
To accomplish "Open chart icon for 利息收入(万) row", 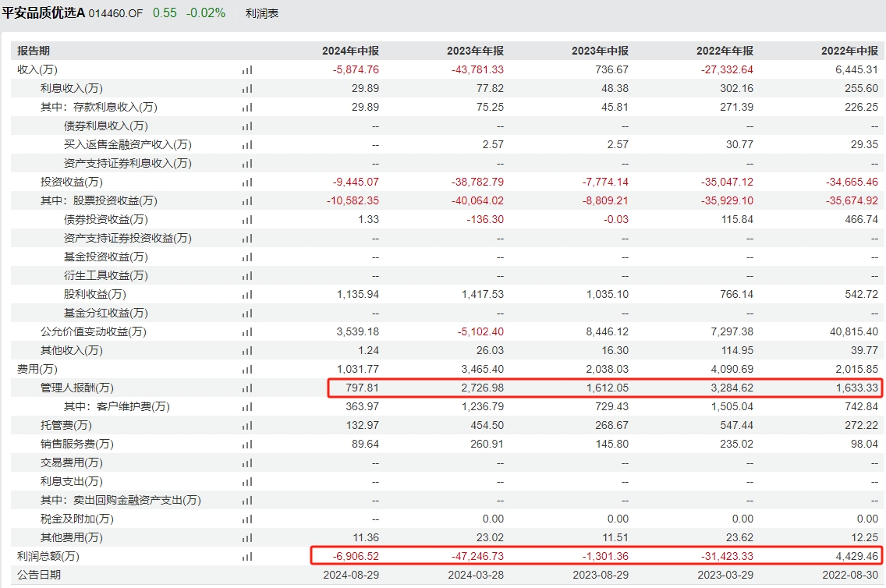I will 247,89.
